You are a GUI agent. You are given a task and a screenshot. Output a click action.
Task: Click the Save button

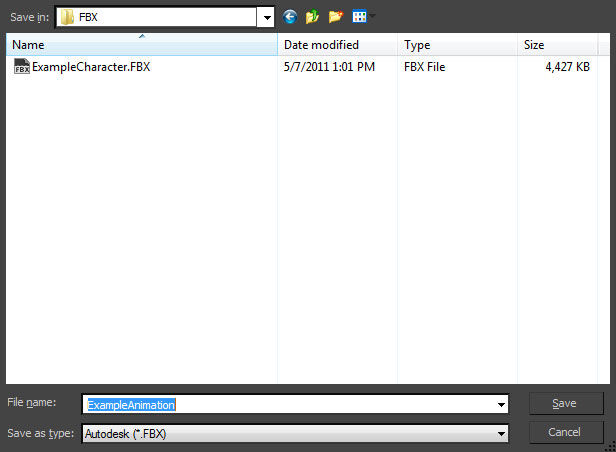(566, 403)
